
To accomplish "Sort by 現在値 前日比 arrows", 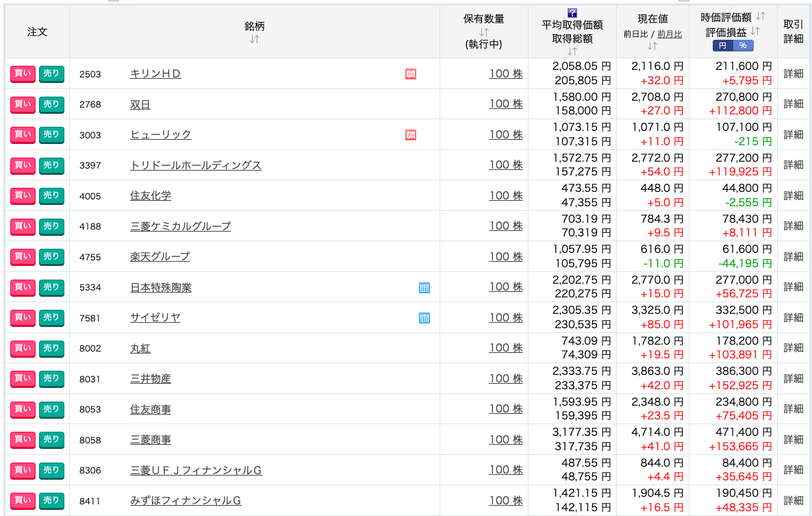I will tap(652, 46).
